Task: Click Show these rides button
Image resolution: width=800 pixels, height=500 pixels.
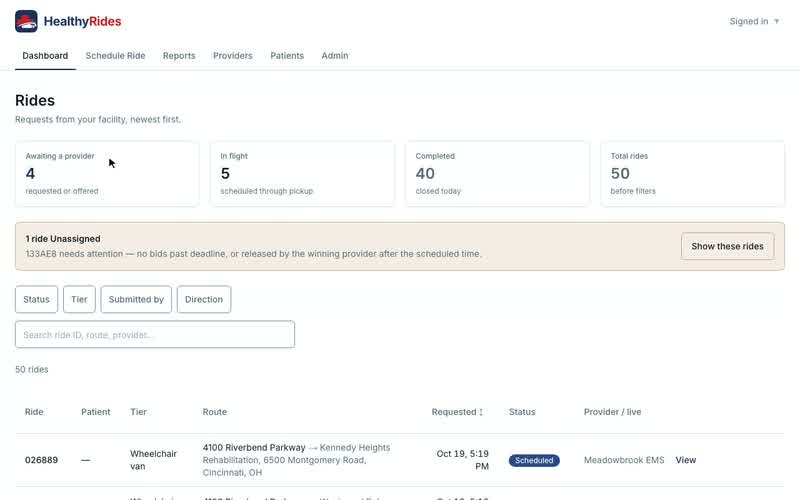Action: coord(727,246)
